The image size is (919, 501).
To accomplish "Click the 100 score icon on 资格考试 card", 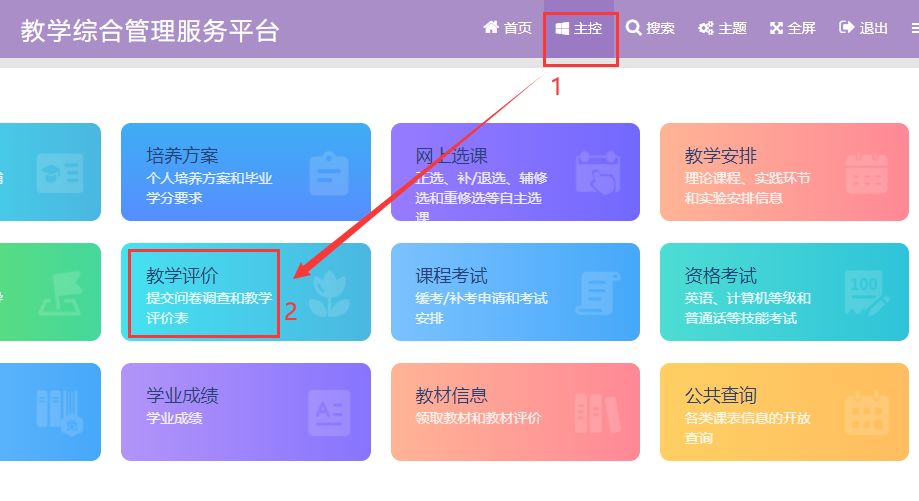I will point(866,292).
